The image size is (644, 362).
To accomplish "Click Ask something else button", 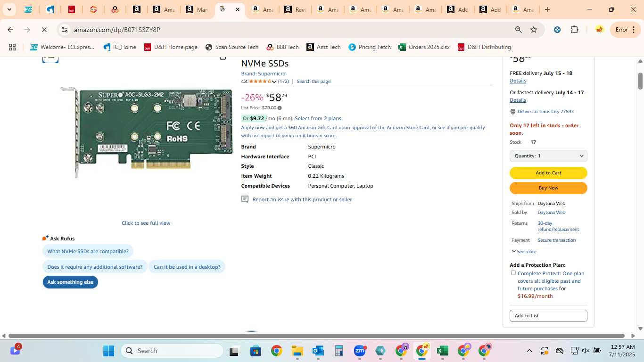I will coord(70,282).
